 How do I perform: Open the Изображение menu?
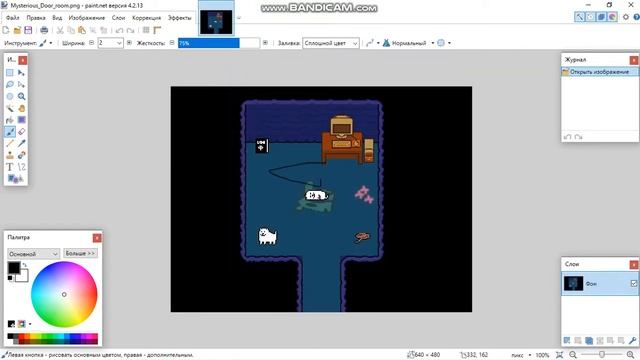[87, 18]
